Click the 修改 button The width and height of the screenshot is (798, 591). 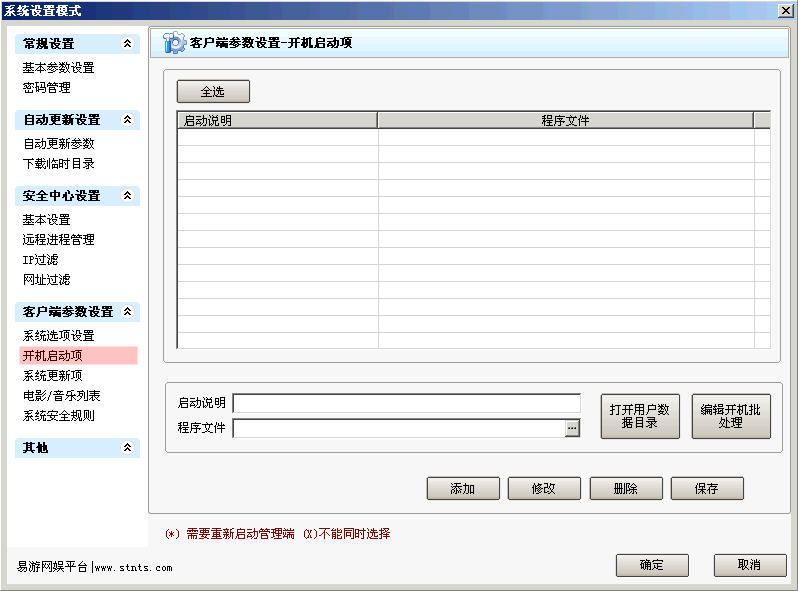544,489
